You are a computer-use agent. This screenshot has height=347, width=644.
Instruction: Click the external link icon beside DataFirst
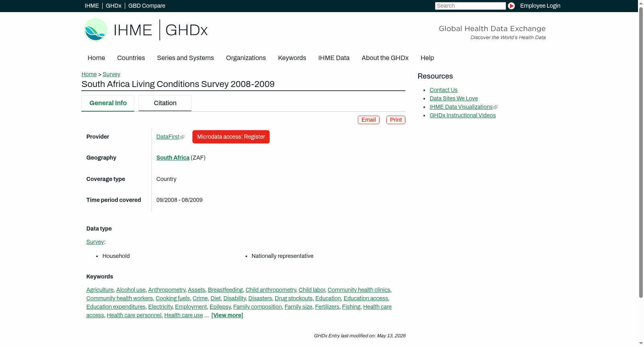(x=183, y=137)
